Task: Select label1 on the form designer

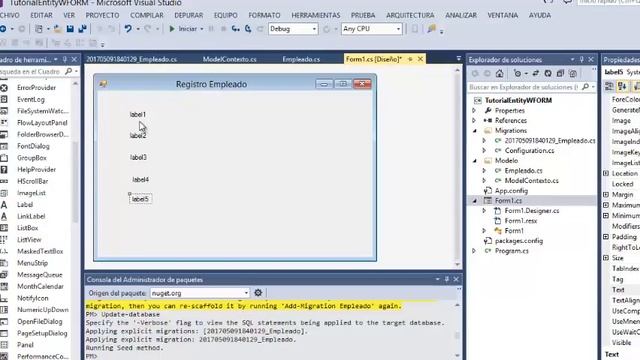Action: point(138,115)
